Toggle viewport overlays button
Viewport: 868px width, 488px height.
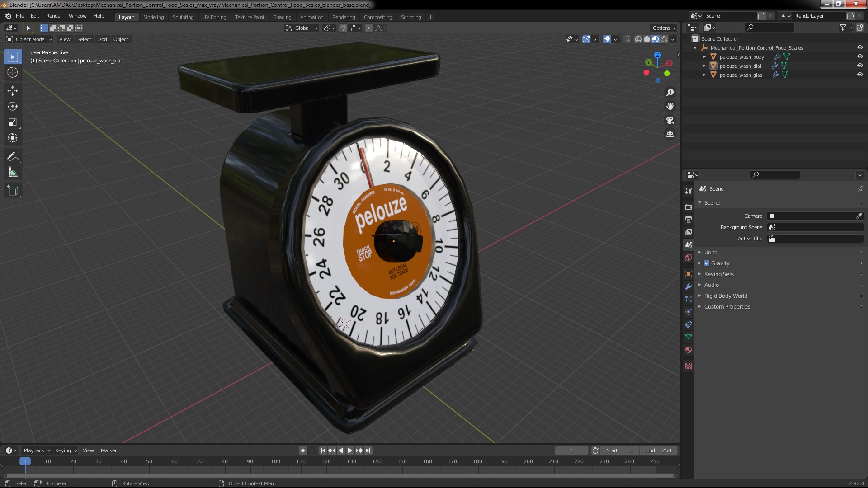(x=607, y=40)
